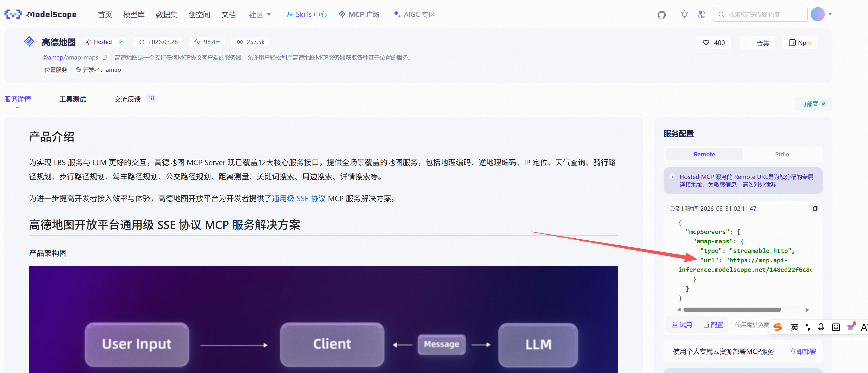Copy the amap-maps package name
Screen dimensions: 868x373
point(105,58)
